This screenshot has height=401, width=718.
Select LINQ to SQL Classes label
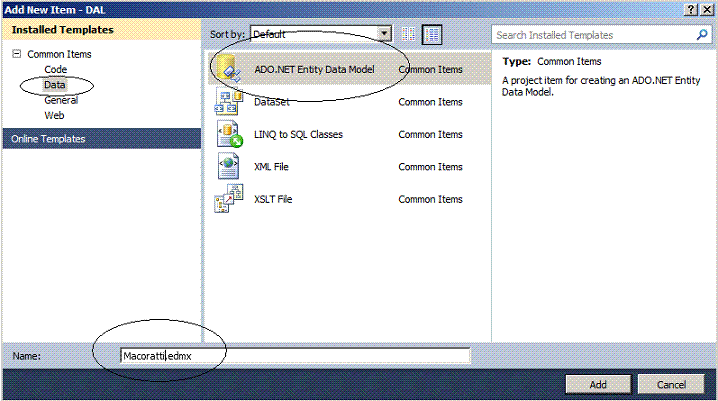coord(298,135)
